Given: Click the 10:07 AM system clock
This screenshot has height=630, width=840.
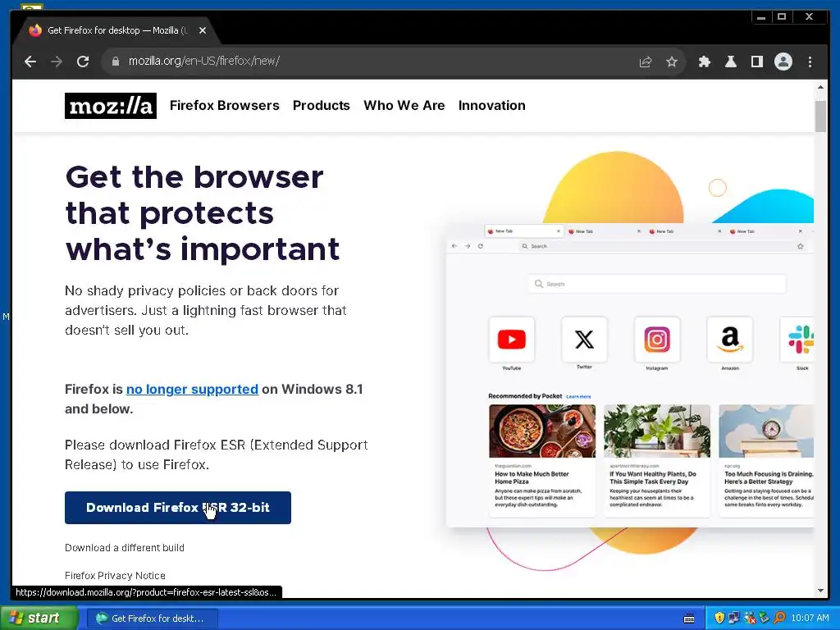Looking at the screenshot, I should [x=810, y=619].
